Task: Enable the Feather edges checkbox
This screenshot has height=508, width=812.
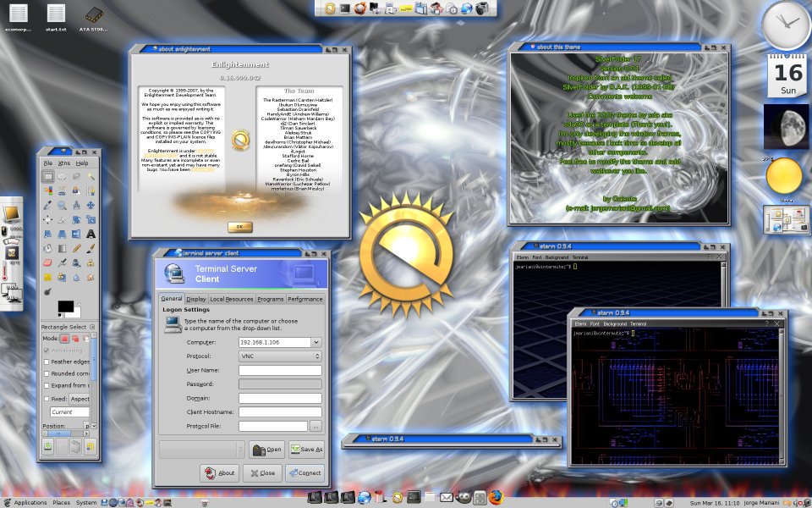Action: point(47,362)
